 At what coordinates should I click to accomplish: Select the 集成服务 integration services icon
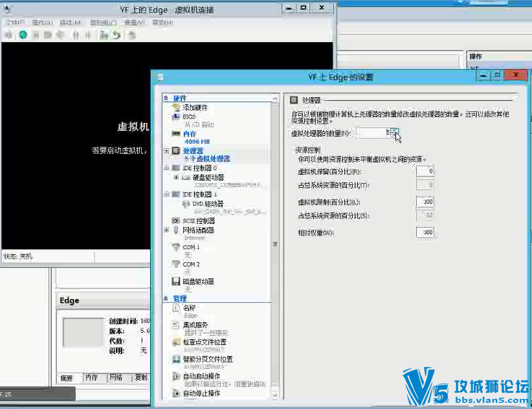tap(176, 325)
